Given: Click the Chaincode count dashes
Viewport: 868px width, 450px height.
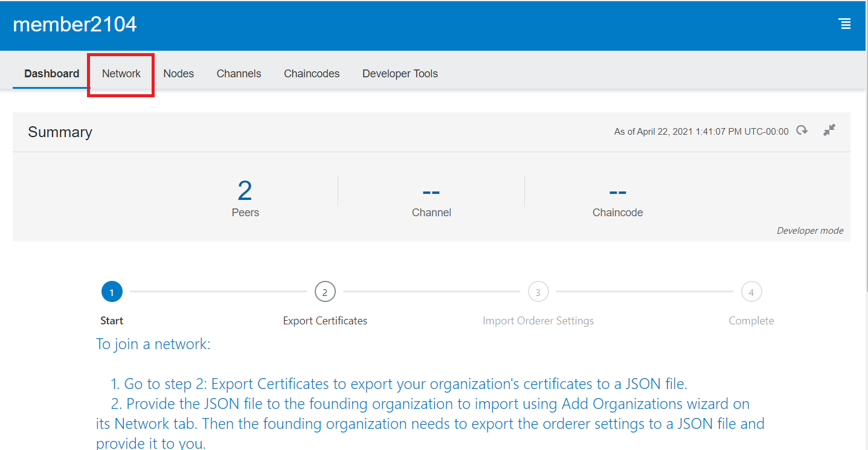Looking at the screenshot, I should tap(617, 192).
